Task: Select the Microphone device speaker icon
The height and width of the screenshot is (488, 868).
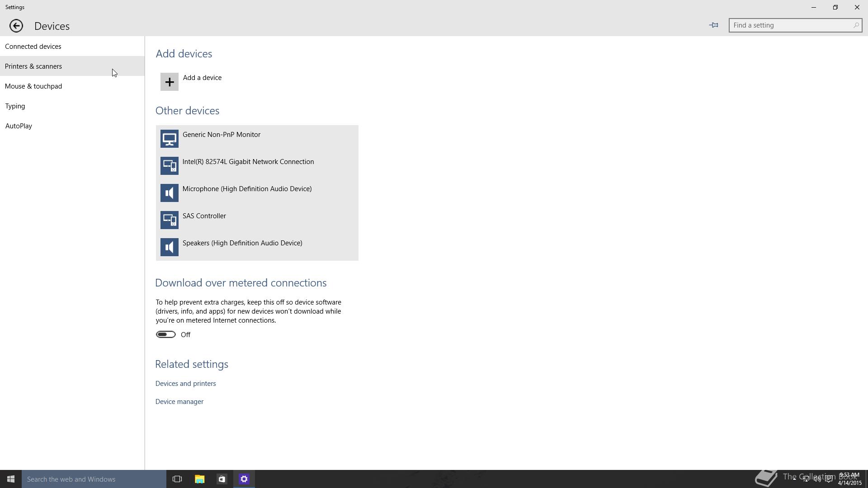Action: point(170,193)
